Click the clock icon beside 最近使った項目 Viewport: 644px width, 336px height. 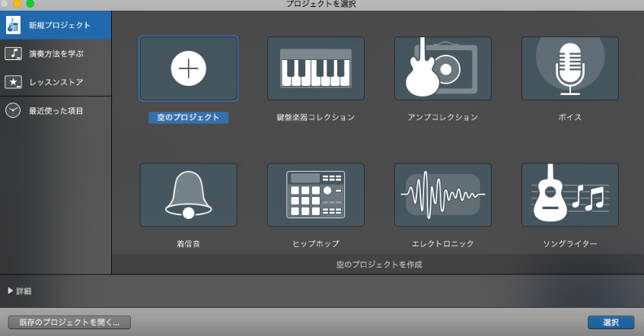(13, 110)
